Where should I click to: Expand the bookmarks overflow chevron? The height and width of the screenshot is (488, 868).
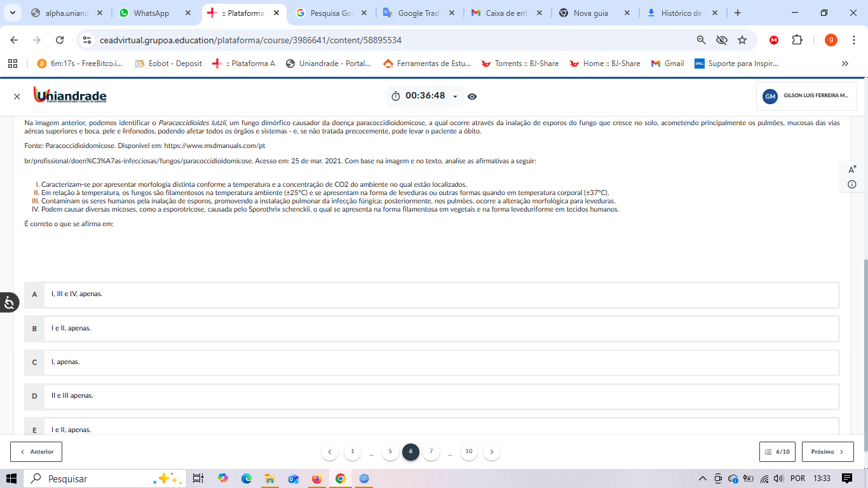(x=844, y=64)
